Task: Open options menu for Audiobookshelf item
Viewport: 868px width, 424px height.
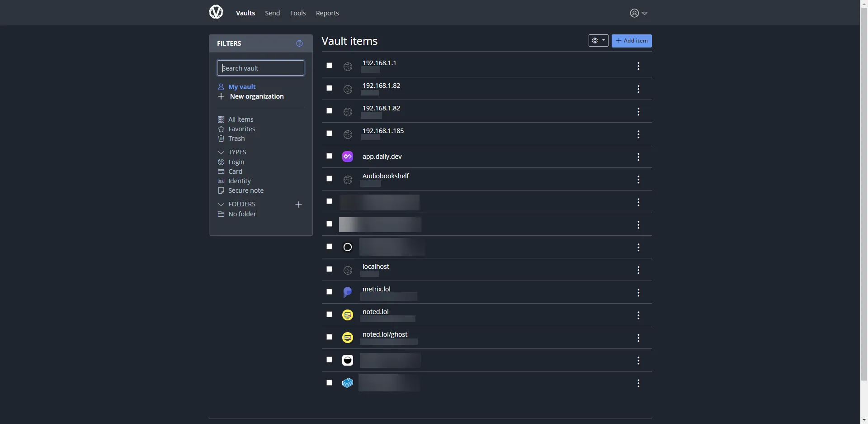Action: [x=638, y=180]
